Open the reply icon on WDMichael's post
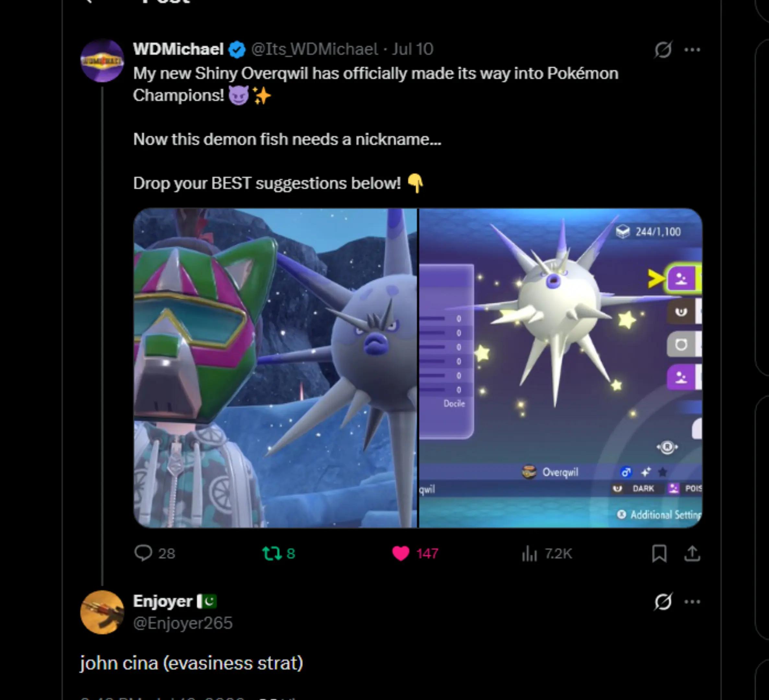 click(143, 553)
